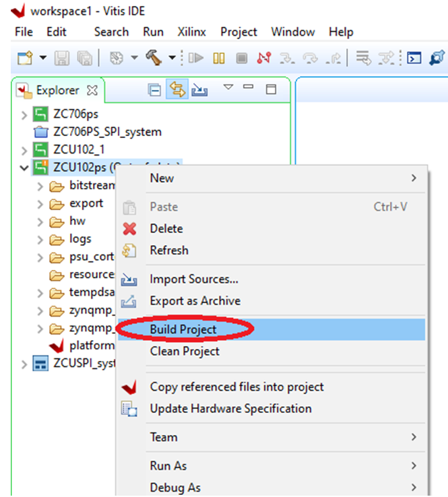Image resolution: width=448 pixels, height=497 pixels.
Task: Click the Suspend (pause) debug icon
Action: click(x=218, y=58)
